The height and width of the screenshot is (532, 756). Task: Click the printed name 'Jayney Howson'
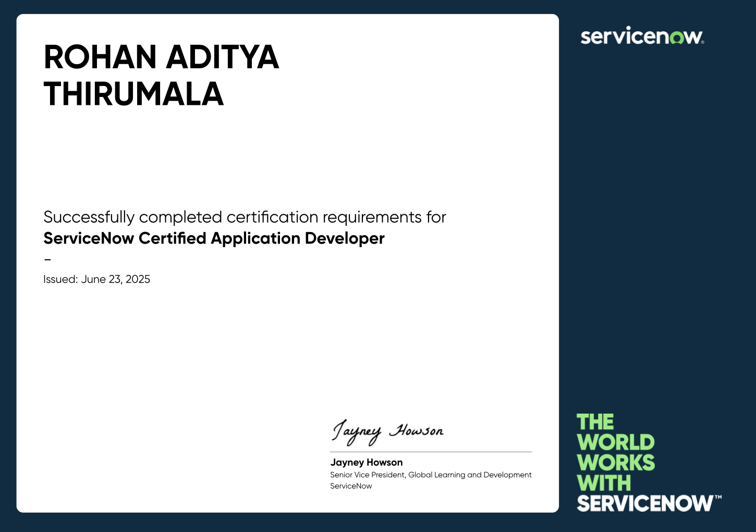coord(367,462)
